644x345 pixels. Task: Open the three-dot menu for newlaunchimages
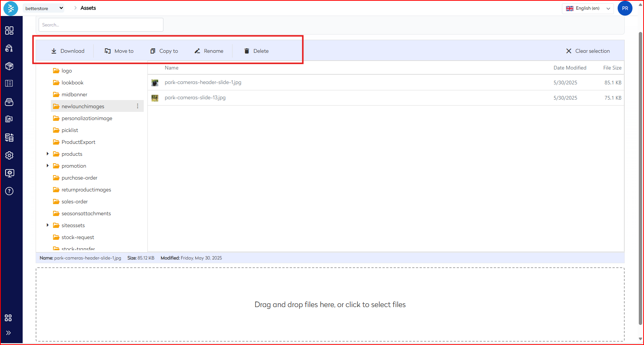(137, 106)
